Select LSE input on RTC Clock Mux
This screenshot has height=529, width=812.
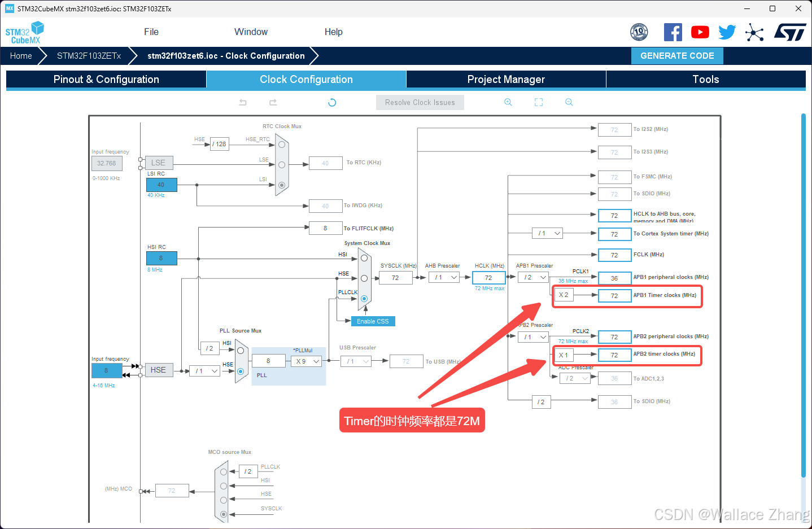click(282, 165)
